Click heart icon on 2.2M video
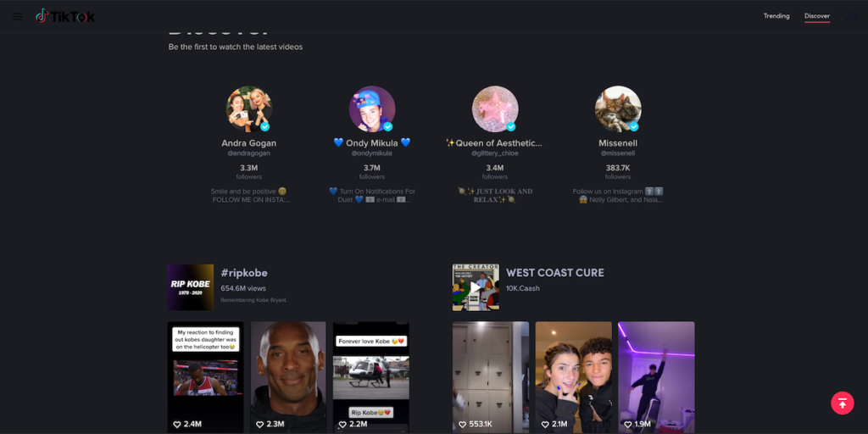 (x=342, y=425)
